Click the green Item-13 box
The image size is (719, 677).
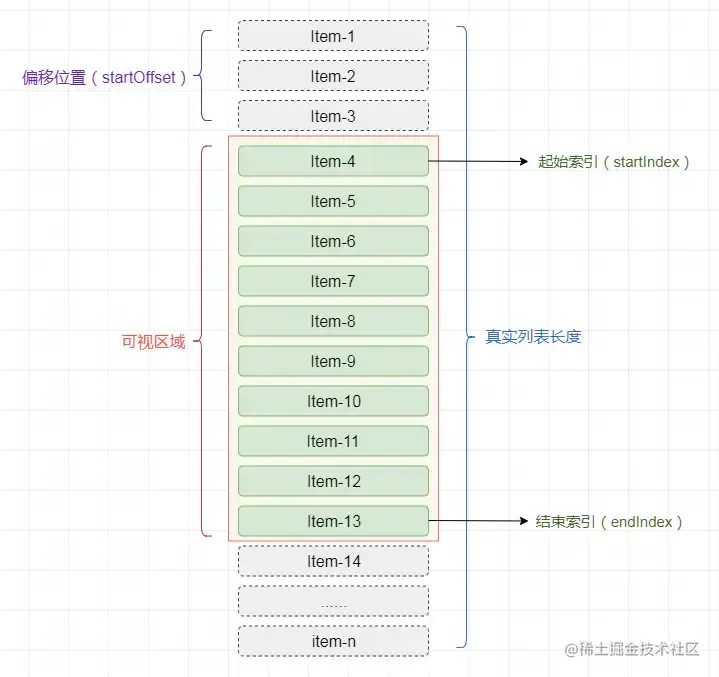[x=333, y=521]
